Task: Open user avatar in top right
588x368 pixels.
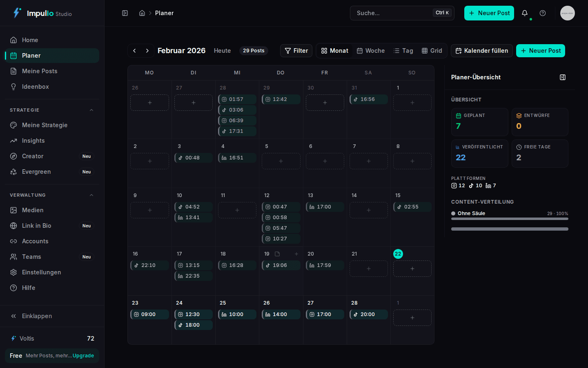Action: click(x=567, y=13)
